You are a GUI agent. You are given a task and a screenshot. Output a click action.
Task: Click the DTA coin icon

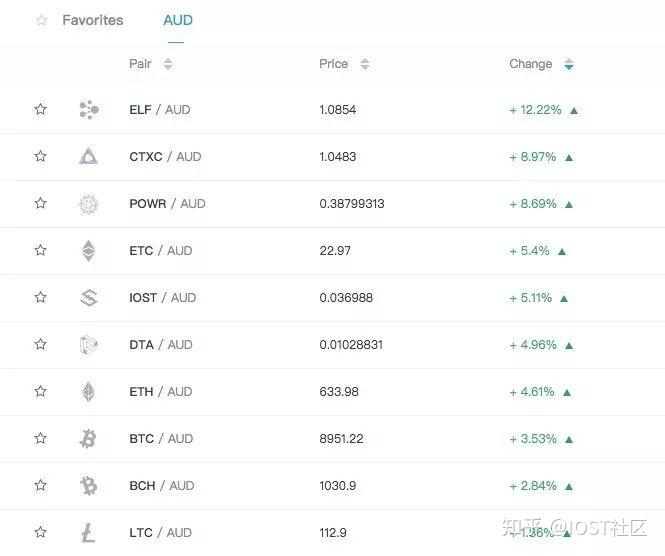[89, 345]
